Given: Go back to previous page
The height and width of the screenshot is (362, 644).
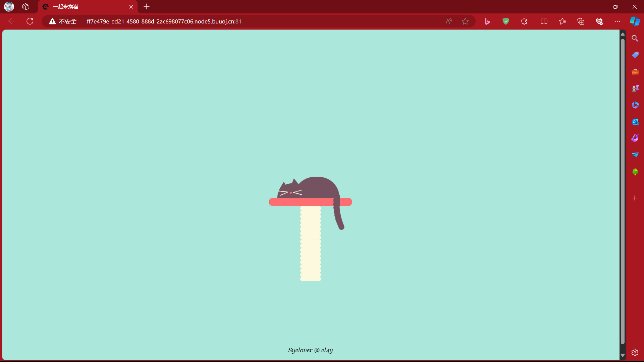Looking at the screenshot, I should pyautogui.click(x=12, y=21).
